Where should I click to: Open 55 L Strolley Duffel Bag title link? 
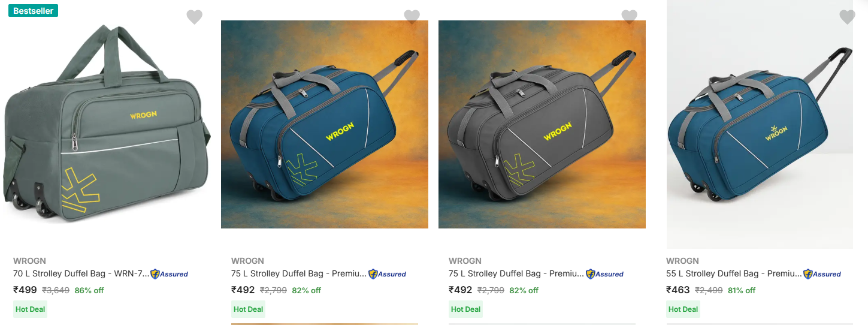[734, 274]
